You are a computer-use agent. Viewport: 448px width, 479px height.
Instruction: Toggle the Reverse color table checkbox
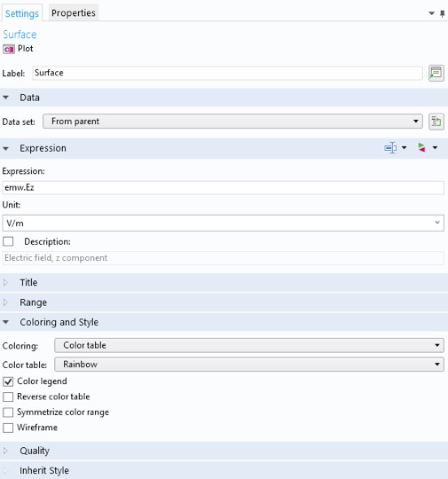8,397
